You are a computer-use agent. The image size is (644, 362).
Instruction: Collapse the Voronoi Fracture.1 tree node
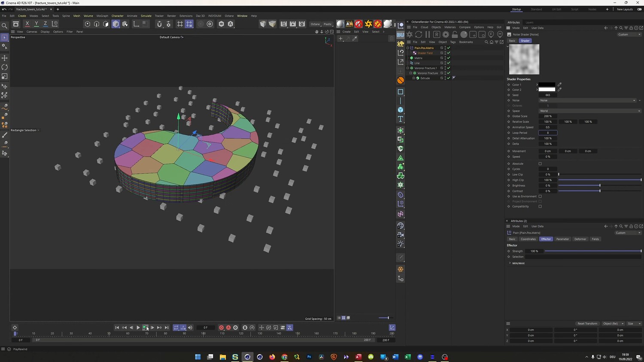(408, 68)
